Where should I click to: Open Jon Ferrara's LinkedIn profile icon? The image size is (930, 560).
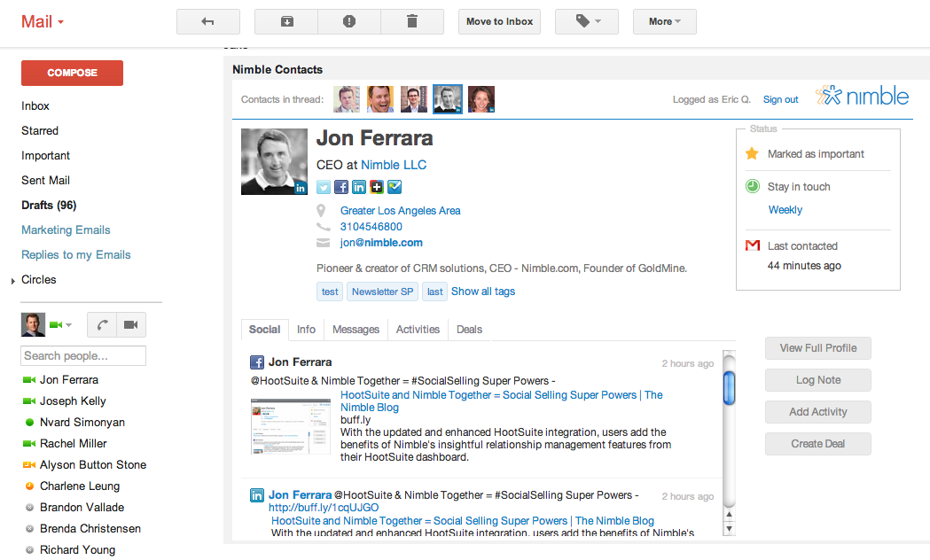coord(359,187)
